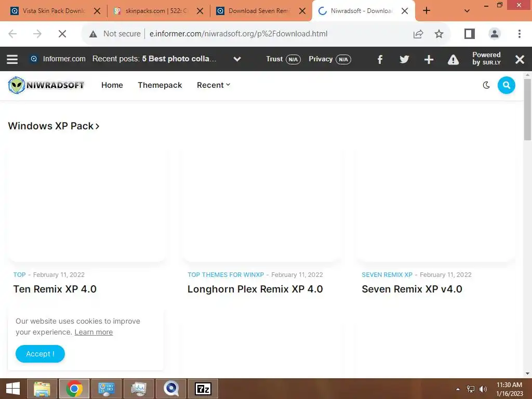Click the Niwradsoft alien logo
Screen dimensions: 532x399
click(46, 85)
